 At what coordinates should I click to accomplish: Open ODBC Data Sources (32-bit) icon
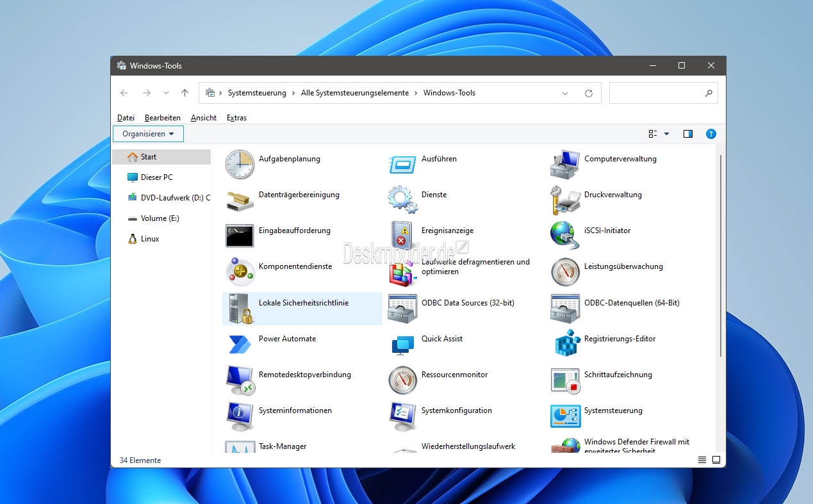tap(402, 308)
